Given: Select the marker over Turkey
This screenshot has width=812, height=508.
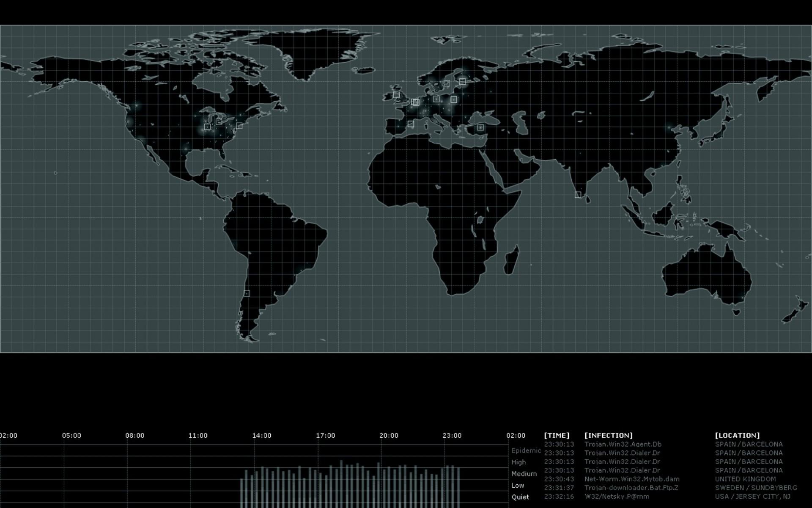Looking at the screenshot, I should pos(480,127).
